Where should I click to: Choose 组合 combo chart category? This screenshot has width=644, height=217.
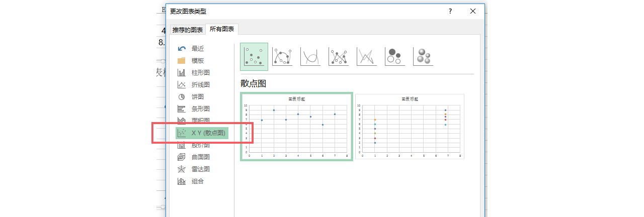[x=197, y=181]
